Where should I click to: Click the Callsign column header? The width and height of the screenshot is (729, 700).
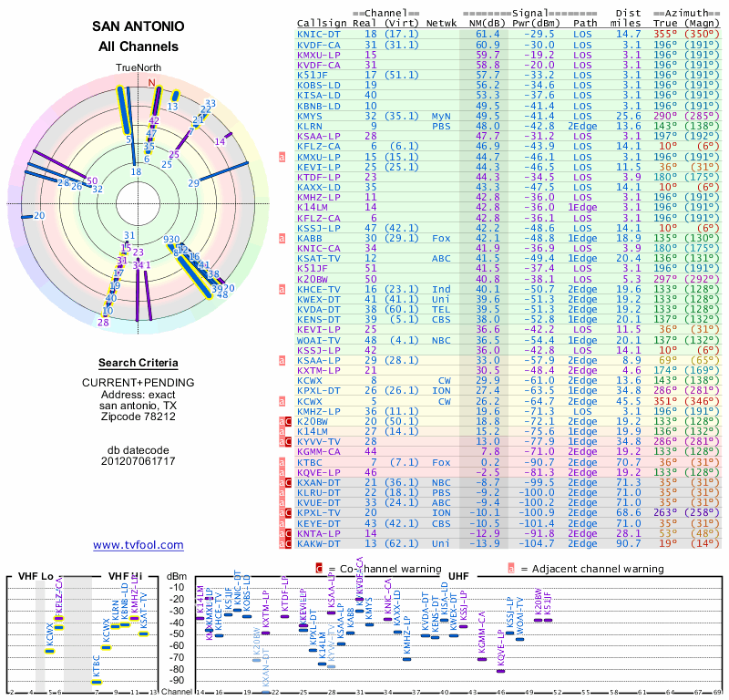(322, 24)
